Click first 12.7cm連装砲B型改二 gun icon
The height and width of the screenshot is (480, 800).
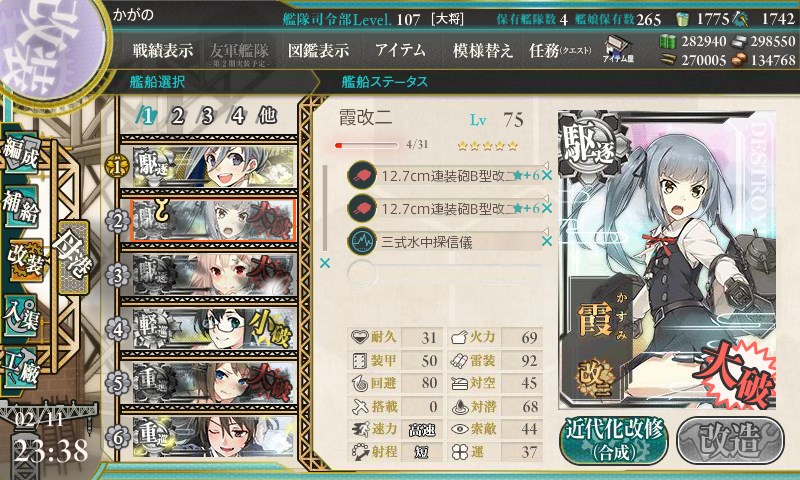(x=361, y=175)
